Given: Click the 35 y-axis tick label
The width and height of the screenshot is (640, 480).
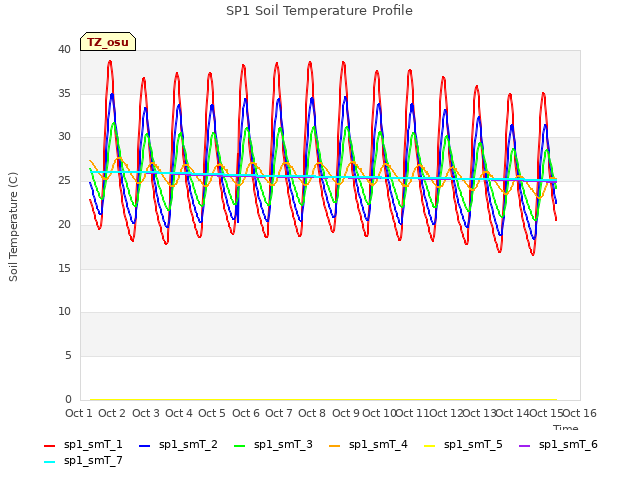Looking at the screenshot, I should tap(64, 93).
